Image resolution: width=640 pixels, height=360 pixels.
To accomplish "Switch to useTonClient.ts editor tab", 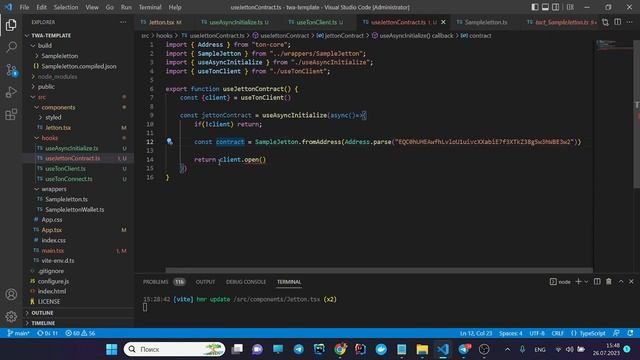I will pyautogui.click(x=316, y=22).
